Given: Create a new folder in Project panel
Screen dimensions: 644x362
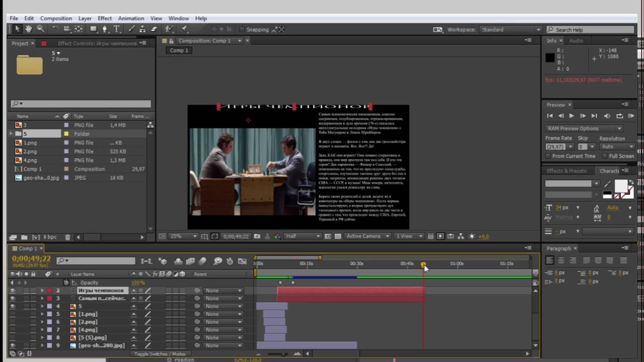Looking at the screenshot, I should tap(24, 237).
